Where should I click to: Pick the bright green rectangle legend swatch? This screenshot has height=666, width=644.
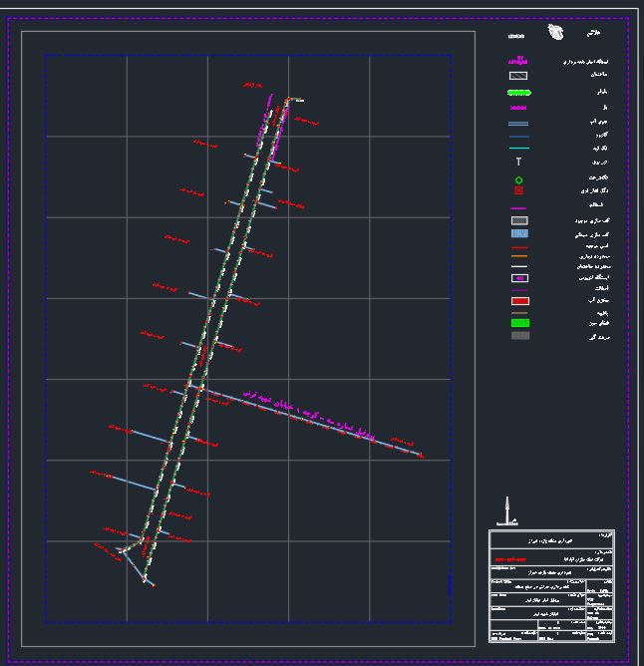click(519, 323)
